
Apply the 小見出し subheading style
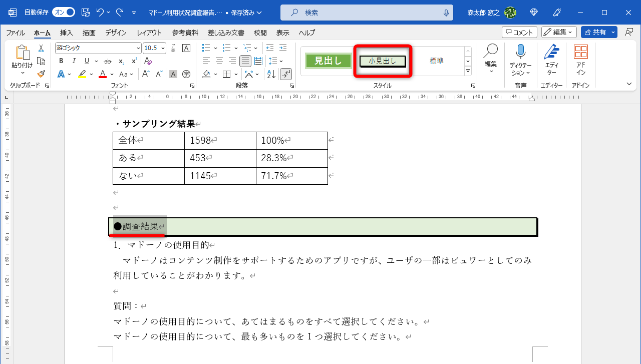click(x=383, y=61)
